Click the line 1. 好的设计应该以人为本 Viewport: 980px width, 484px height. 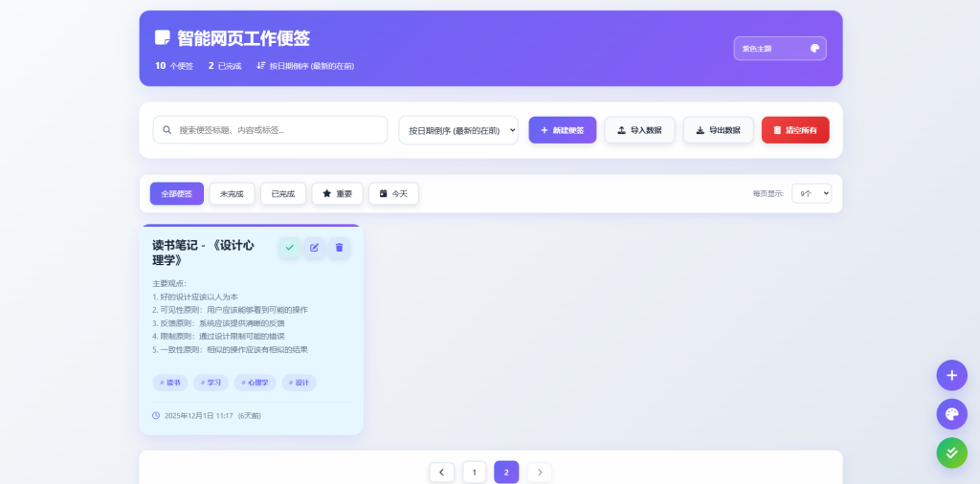click(x=195, y=297)
